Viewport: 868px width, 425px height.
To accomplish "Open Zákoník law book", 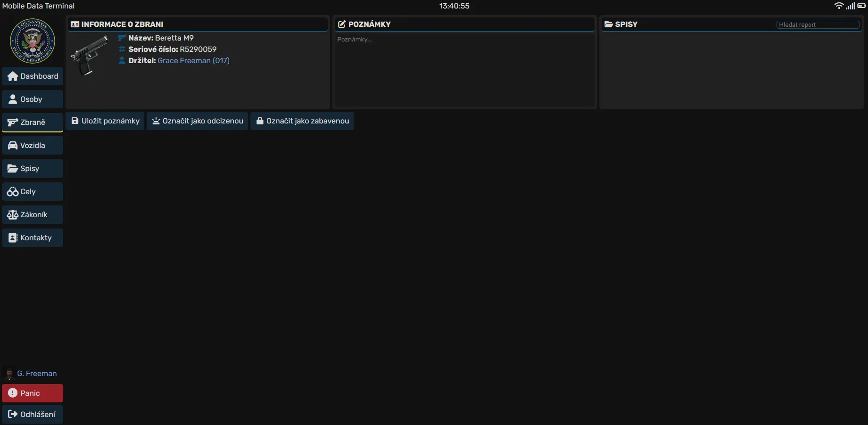I will click(33, 215).
